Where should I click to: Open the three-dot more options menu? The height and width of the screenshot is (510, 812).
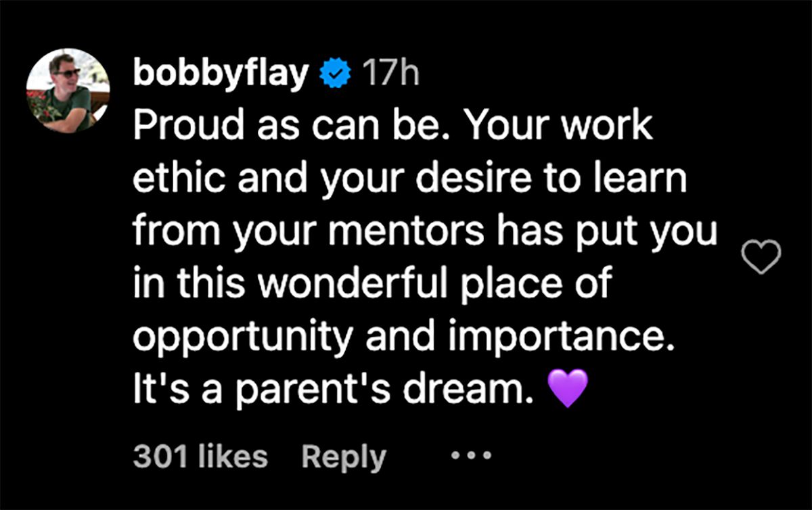[466, 456]
